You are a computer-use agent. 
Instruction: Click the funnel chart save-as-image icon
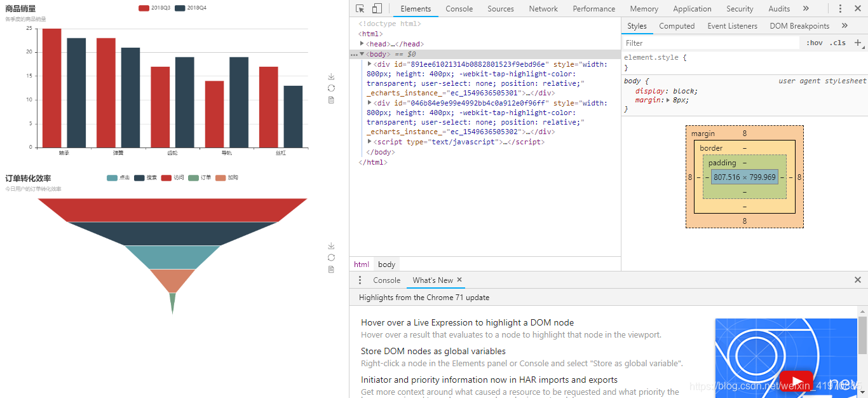click(331, 245)
